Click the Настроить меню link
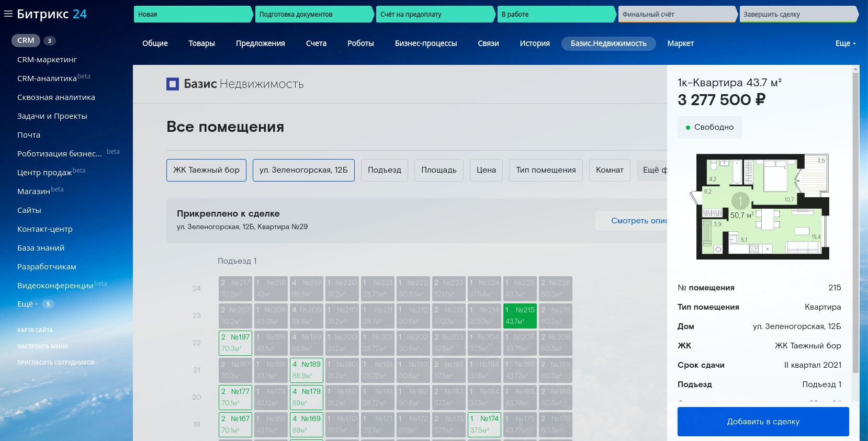Screen dimensions: 868x441 click(x=43, y=346)
